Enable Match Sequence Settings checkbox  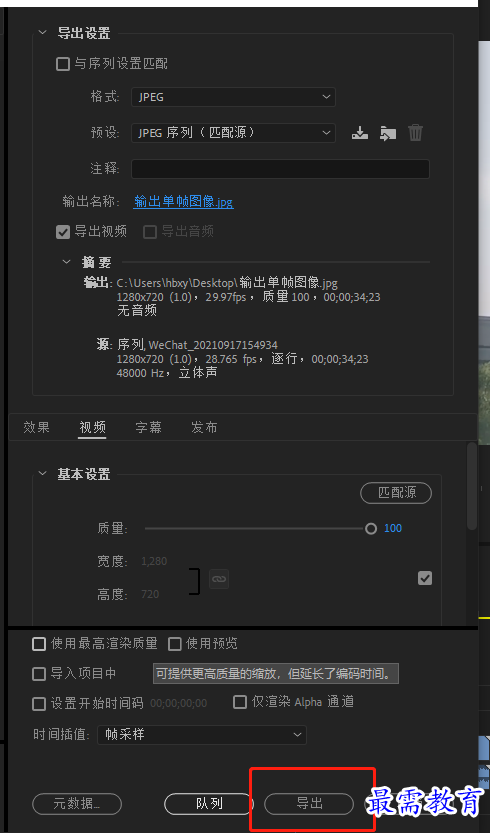pyautogui.click(x=63, y=64)
